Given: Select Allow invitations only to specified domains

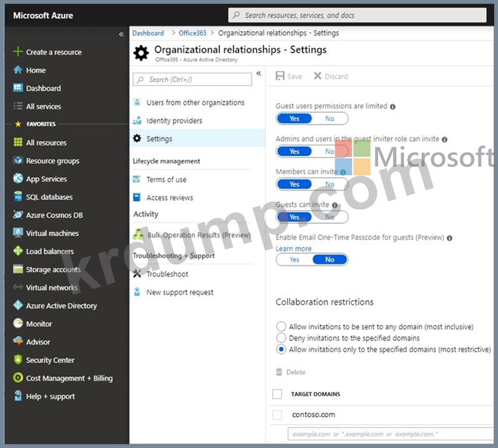Looking at the screenshot, I should point(281,349).
